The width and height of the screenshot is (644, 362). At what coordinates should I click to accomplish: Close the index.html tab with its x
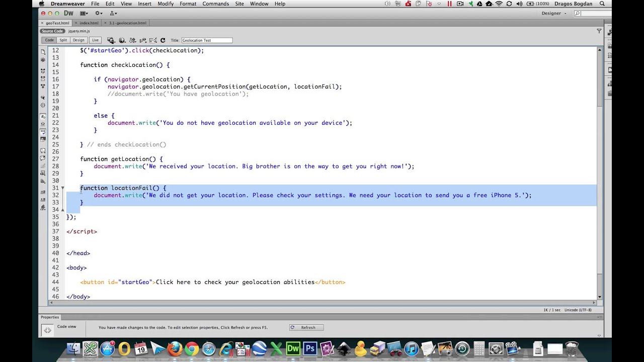76,23
